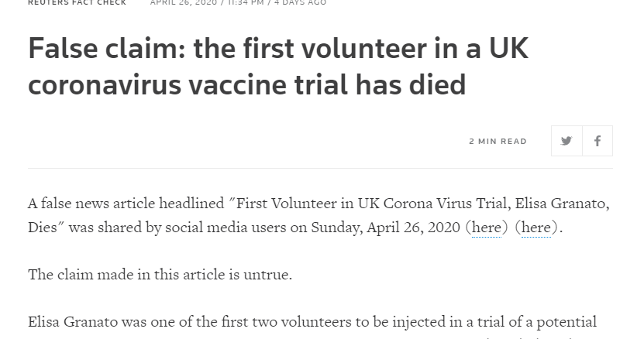Click the Reuters Fact Check section label
Viewport: 644px width, 339px height.
[x=77, y=2]
